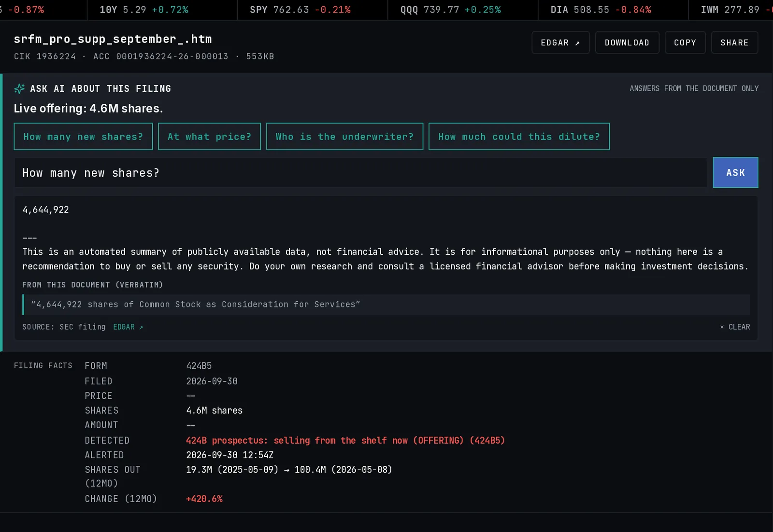
Task: Copy the filing using the COPY button
Action: tap(685, 42)
